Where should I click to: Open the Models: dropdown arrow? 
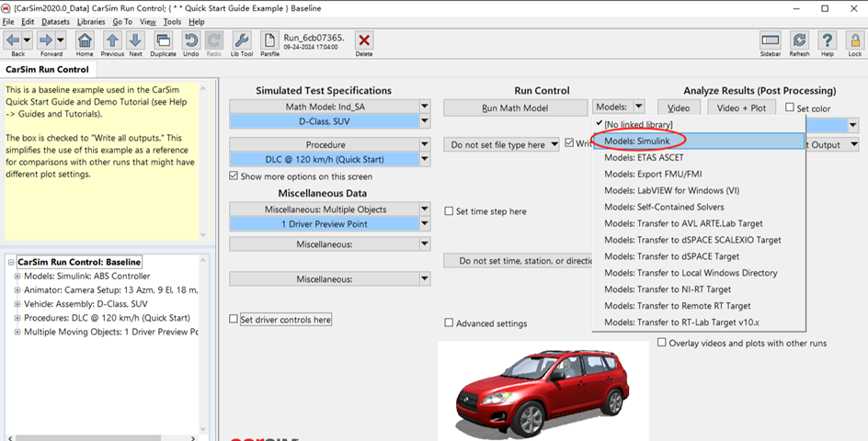click(639, 107)
